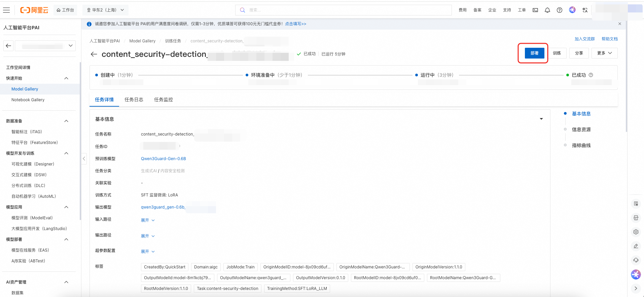The image size is (644, 297).
Task: Collapse the 基本信息 panel arrow
Action: (x=541, y=119)
